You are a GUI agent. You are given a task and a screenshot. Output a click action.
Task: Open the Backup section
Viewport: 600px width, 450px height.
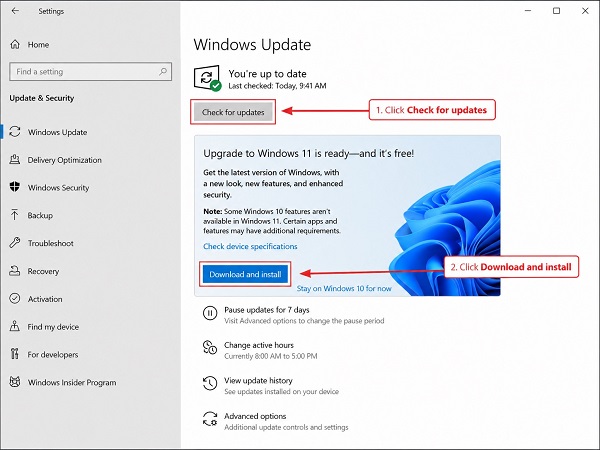(40, 215)
